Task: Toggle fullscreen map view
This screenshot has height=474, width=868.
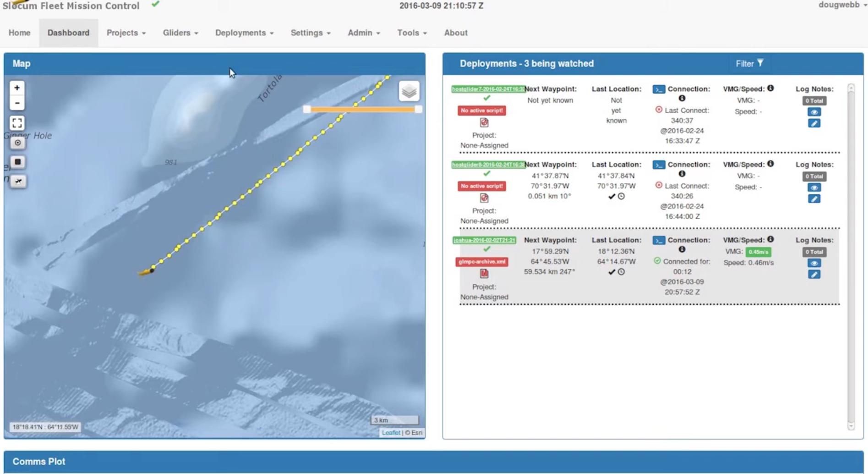Action: coord(17,123)
